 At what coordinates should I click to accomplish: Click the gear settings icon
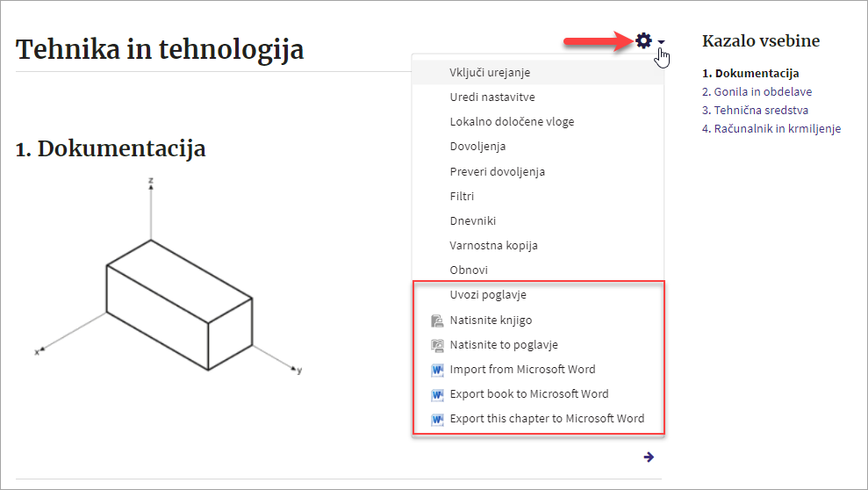(643, 40)
